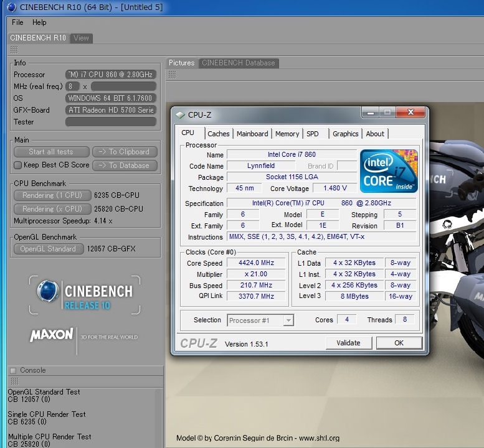Image resolution: width=484 pixels, height=448 pixels.
Task: Click OK in the CPU-Z window
Action: [x=399, y=343]
